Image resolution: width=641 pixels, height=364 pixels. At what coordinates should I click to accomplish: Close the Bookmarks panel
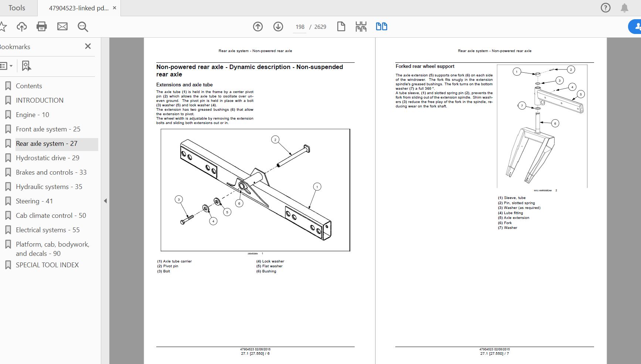[88, 46]
